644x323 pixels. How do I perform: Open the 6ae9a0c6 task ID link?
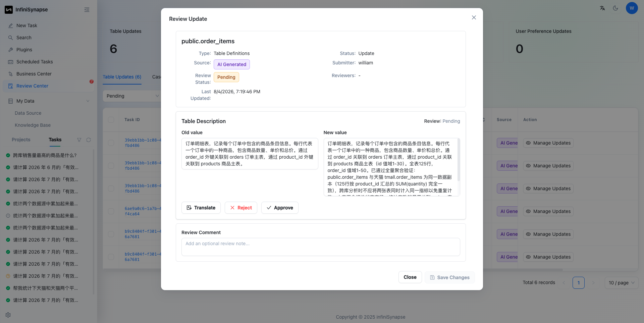(143, 211)
